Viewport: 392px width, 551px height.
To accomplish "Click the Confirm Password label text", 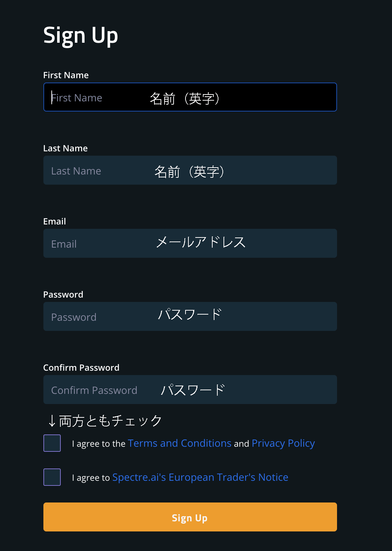I will pyautogui.click(x=81, y=367).
